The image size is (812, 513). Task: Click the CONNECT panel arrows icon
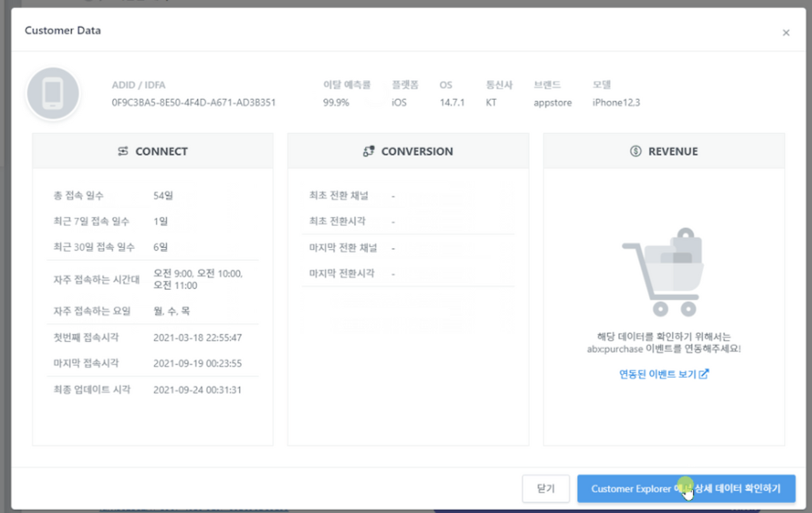[124, 151]
